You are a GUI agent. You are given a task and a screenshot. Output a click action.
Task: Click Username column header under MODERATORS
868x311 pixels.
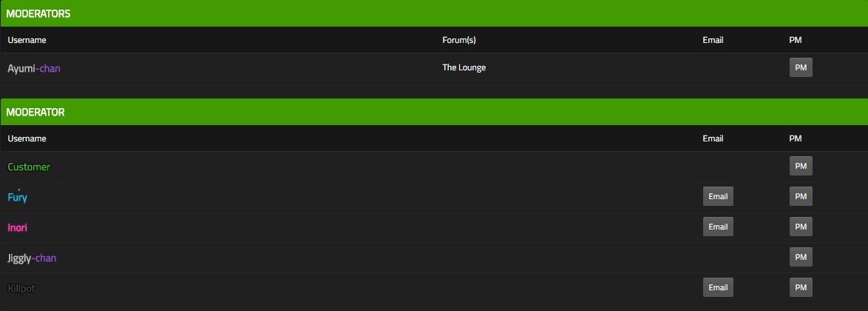coord(27,40)
